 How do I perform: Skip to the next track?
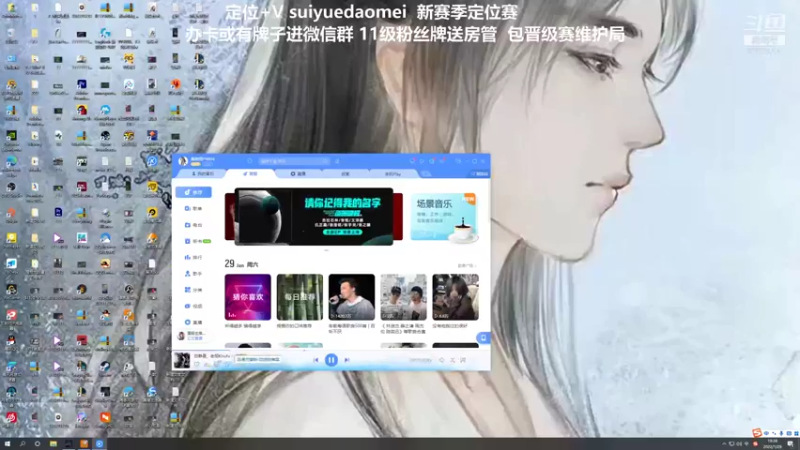[347, 360]
